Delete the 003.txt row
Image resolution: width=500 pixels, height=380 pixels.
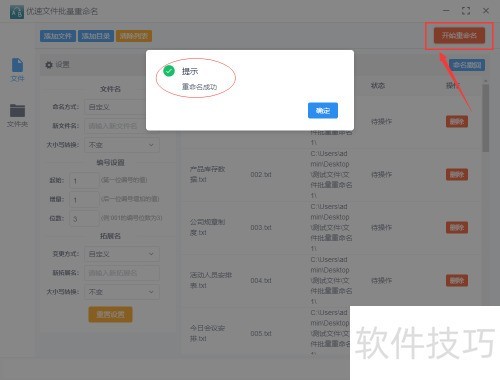pos(457,228)
